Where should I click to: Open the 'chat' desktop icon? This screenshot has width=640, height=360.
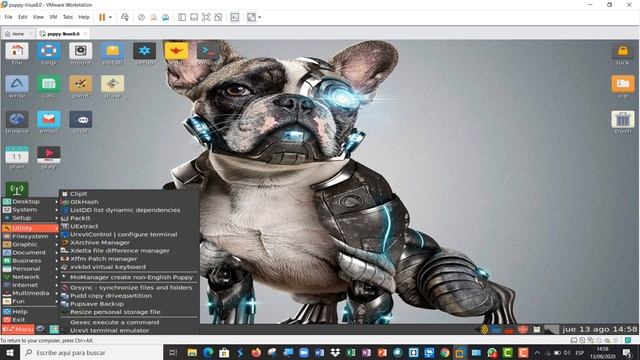coord(80,120)
